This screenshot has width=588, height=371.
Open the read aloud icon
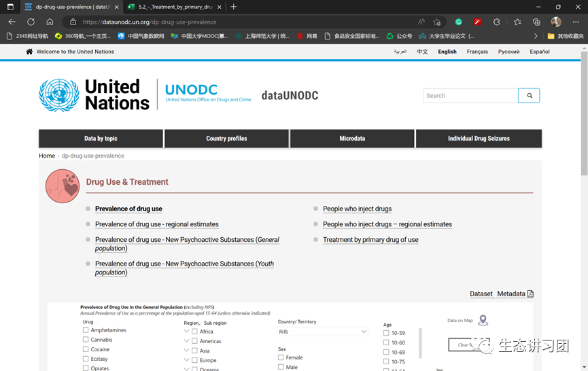pyautogui.click(x=421, y=22)
